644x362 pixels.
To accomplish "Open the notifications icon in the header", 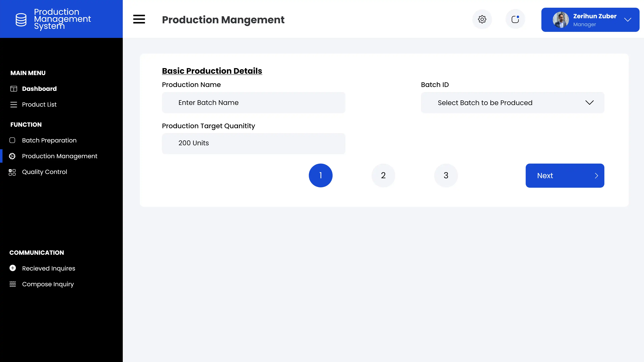I will coord(515,19).
